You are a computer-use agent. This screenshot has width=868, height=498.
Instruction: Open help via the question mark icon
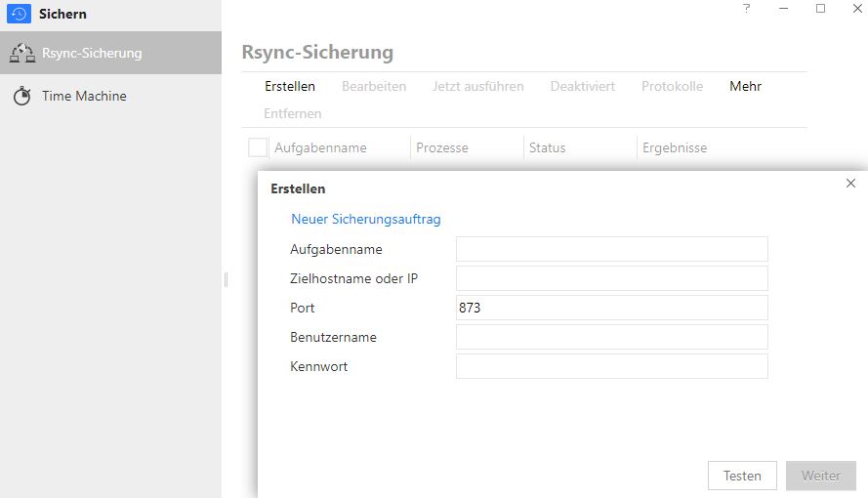click(x=746, y=8)
